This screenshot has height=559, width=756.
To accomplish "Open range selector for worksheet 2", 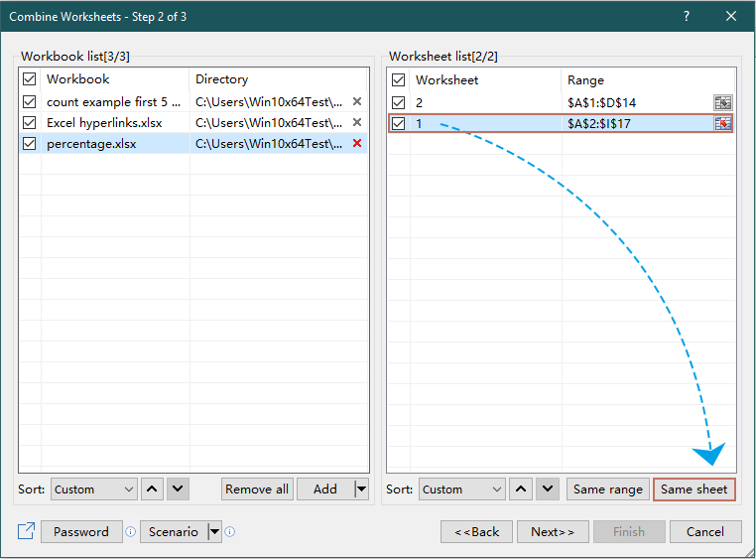I will pyautogui.click(x=722, y=102).
